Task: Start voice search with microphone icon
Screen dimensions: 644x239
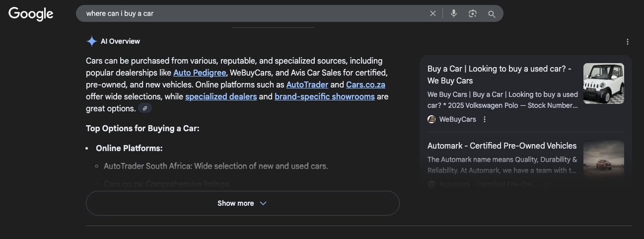Action: (x=453, y=14)
